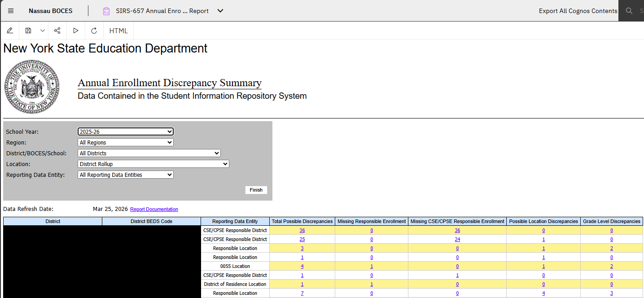
Task: Click the Data Refresh Date Mar 25, 2026
Action: tap(110, 209)
